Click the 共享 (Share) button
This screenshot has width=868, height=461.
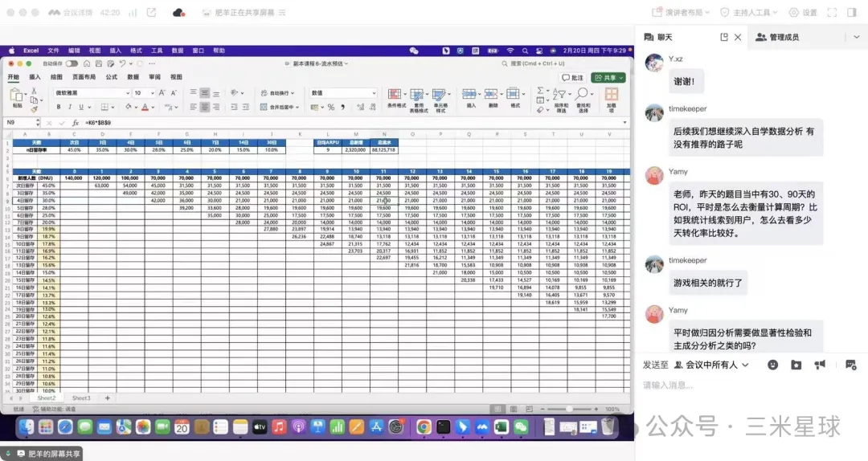pyautogui.click(x=608, y=78)
